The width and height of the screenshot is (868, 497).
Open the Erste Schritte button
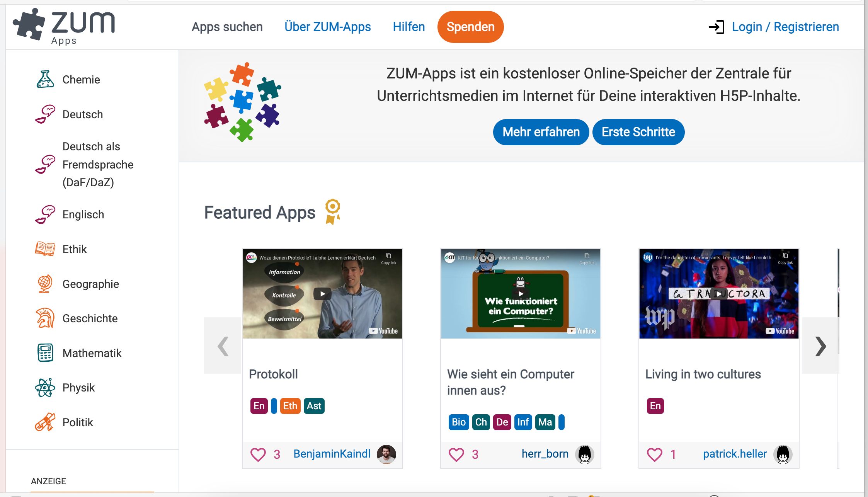[x=638, y=132]
